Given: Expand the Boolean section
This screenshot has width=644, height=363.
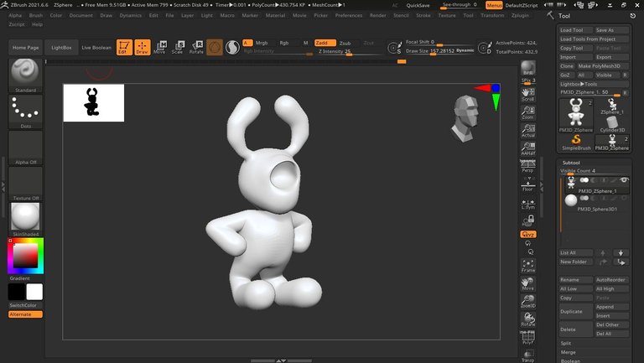Looking at the screenshot, I should pyautogui.click(x=570, y=360).
